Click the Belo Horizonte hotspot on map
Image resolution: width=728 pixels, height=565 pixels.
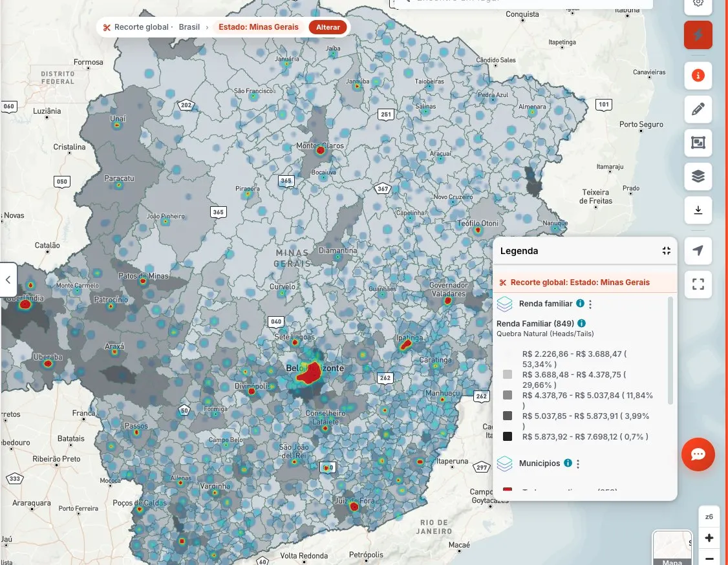point(310,373)
